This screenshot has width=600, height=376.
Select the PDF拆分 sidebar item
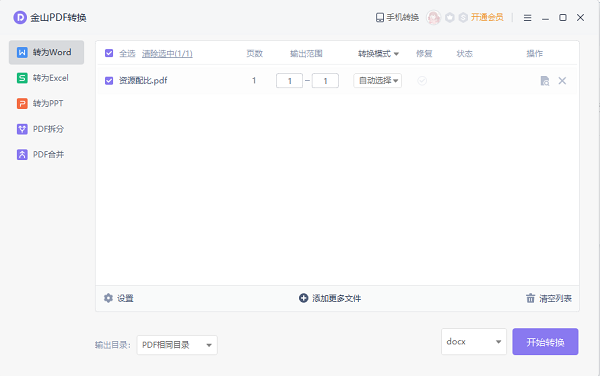click(x=46, y=129)
